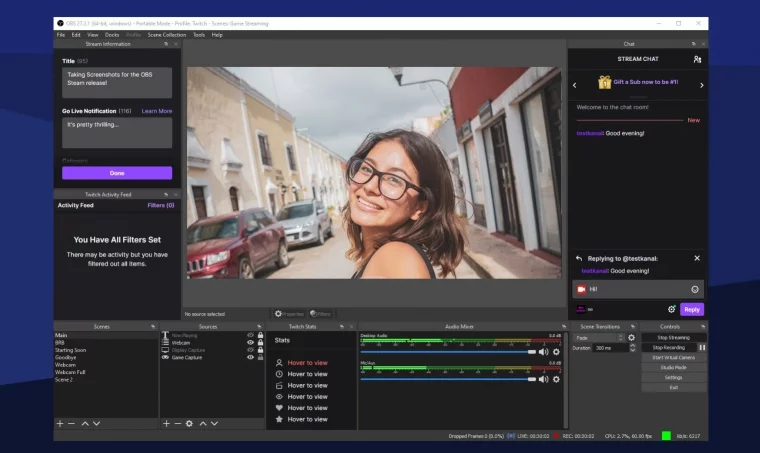Click the Reply button in chat
Image resolution: width=760 pixels, height=453 pixels.
[692, 309]
